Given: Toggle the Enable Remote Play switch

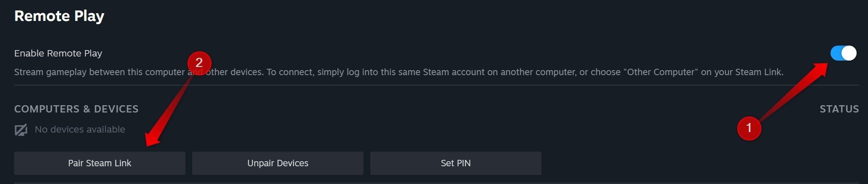Looking at the screenshot, I should pos(843,53).
